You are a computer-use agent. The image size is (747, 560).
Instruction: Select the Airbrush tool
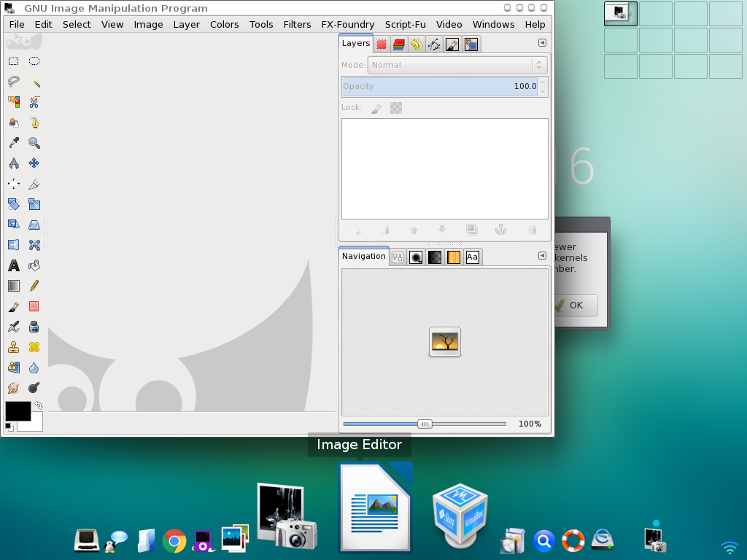pos(14,327)
